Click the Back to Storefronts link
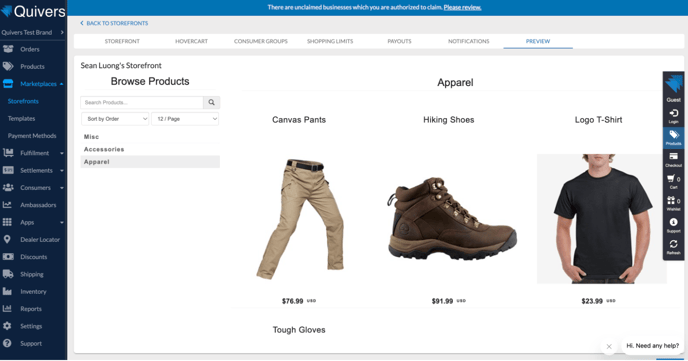The image size is (688, 361). (x=114, y=23)
